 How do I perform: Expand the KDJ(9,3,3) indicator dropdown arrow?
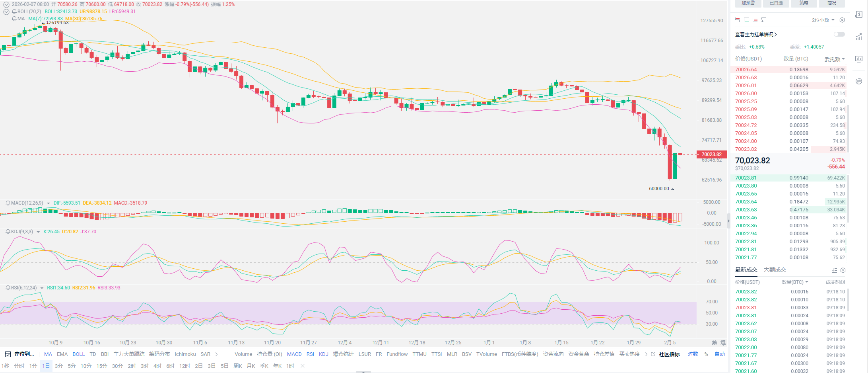38,232
